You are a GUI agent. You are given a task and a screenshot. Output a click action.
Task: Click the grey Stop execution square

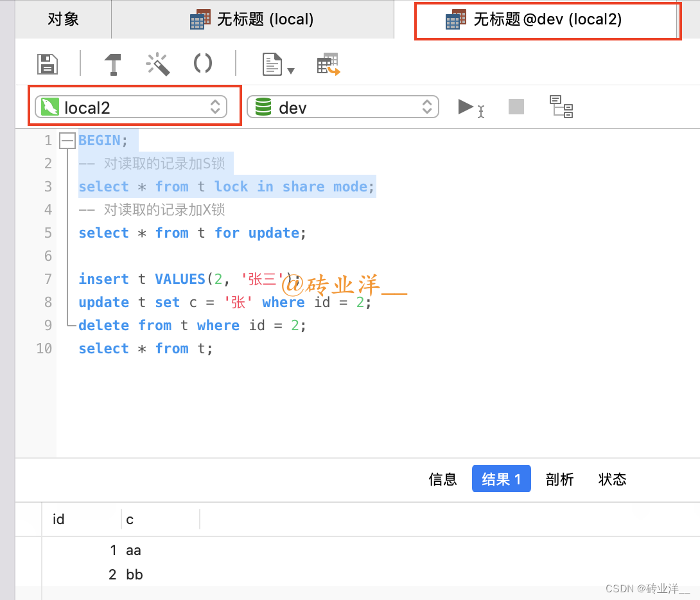pyautogui.click(x=516, y=107)
